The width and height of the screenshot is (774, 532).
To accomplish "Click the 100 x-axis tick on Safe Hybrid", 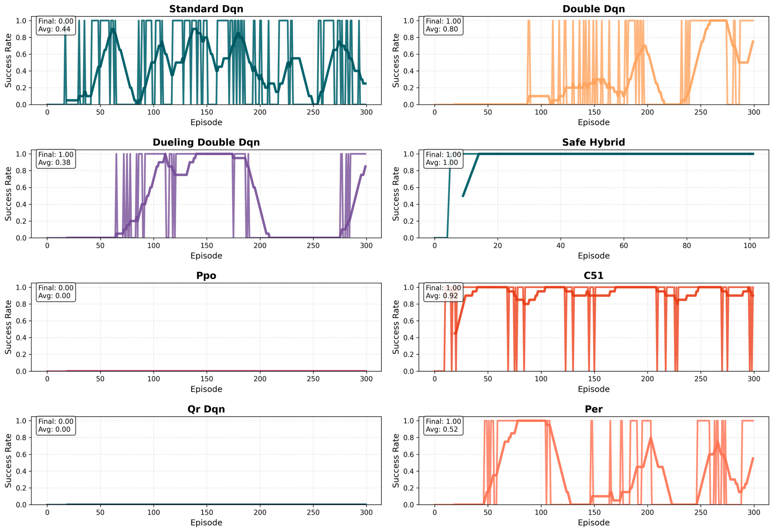I will [750, 246].
